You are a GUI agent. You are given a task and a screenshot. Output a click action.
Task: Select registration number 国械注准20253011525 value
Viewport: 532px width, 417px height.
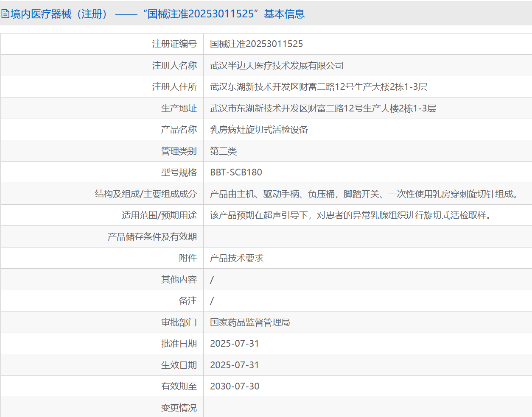256,44
